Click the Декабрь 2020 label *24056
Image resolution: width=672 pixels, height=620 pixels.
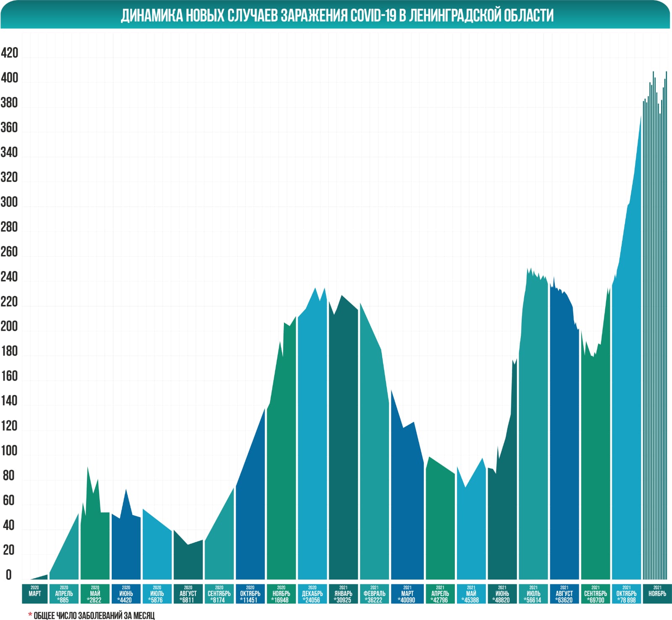pos(312,594)
